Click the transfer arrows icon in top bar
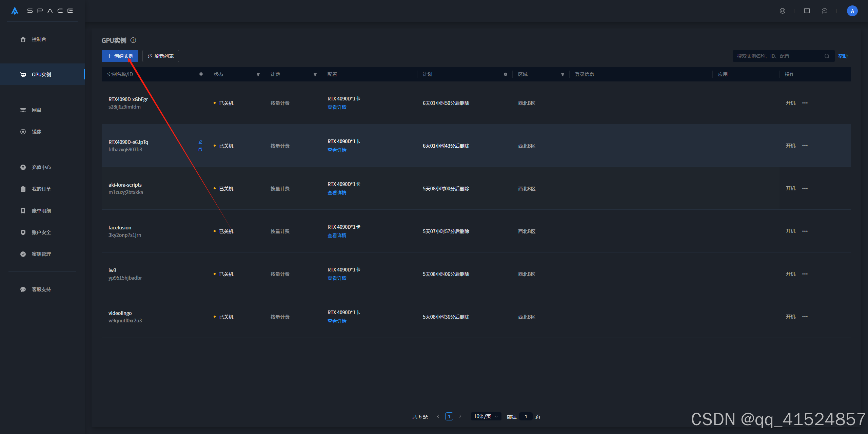 pos(782,11)
